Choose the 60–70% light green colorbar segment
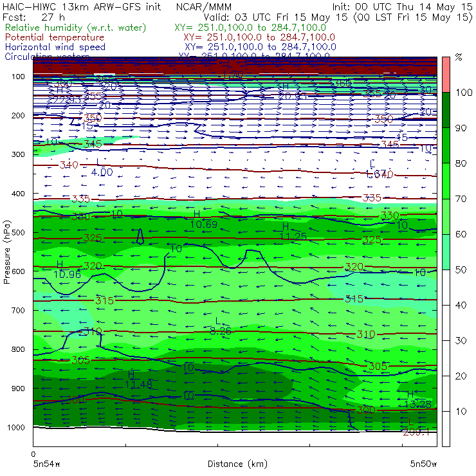 tap(446, 216)
